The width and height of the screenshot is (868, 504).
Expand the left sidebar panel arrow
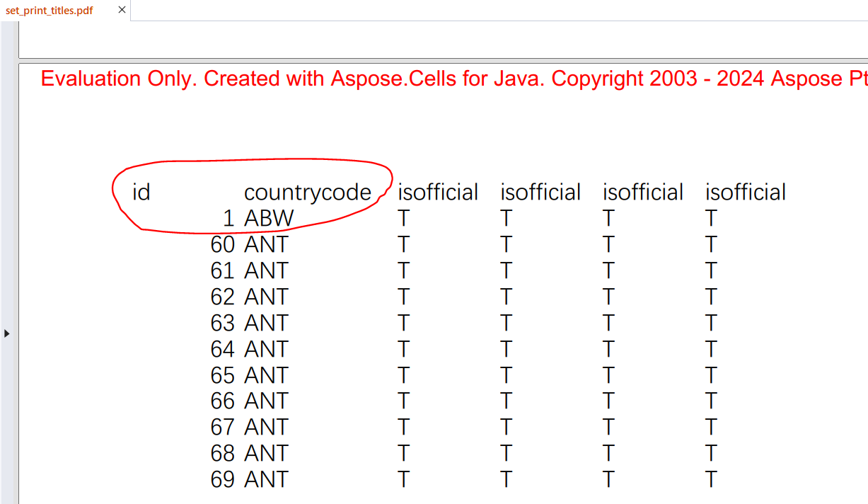[7, 333]
